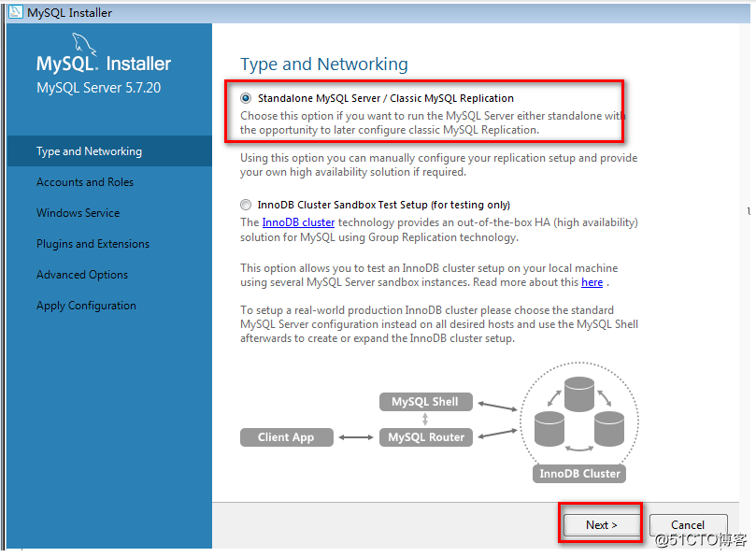
Task: Click the MySQL Shell diagram box
Action: (426, 402)
